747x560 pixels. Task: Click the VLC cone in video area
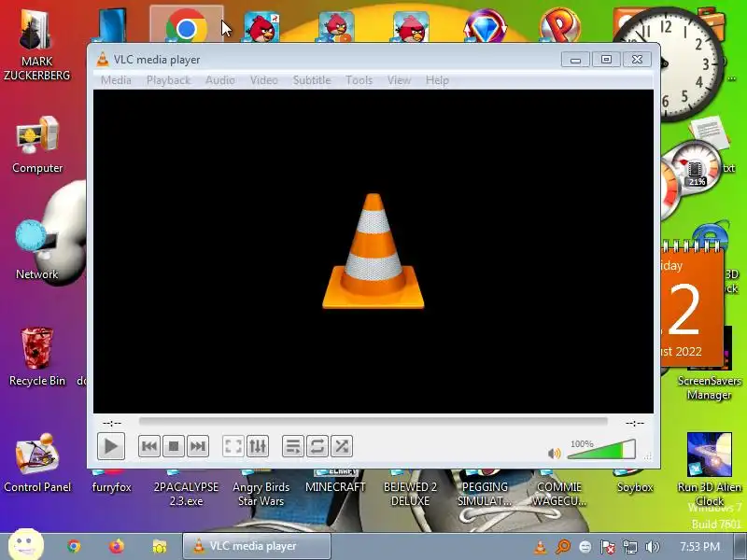click(373, 251)
